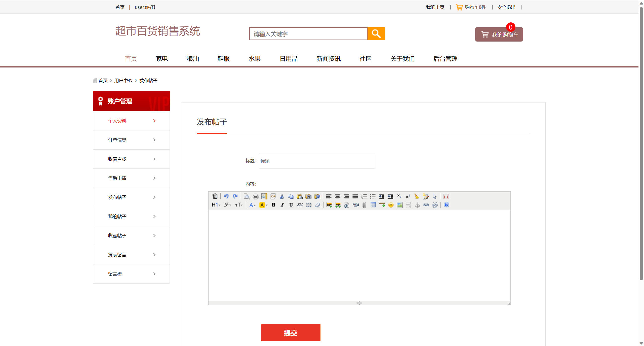Screen dimensions: 644x346
Task: Insert a hyperlink using the link icon
Action: [x=426, y=205]
